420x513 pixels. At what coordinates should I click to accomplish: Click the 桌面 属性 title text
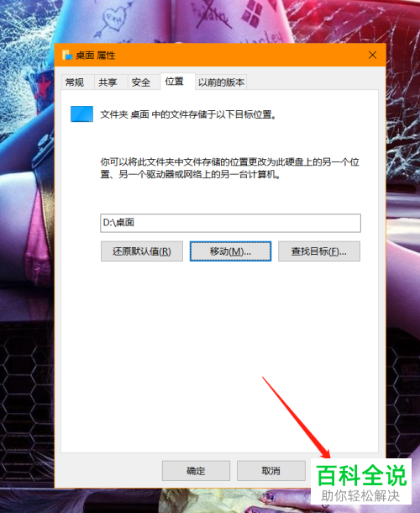click(x=96, y=56)
